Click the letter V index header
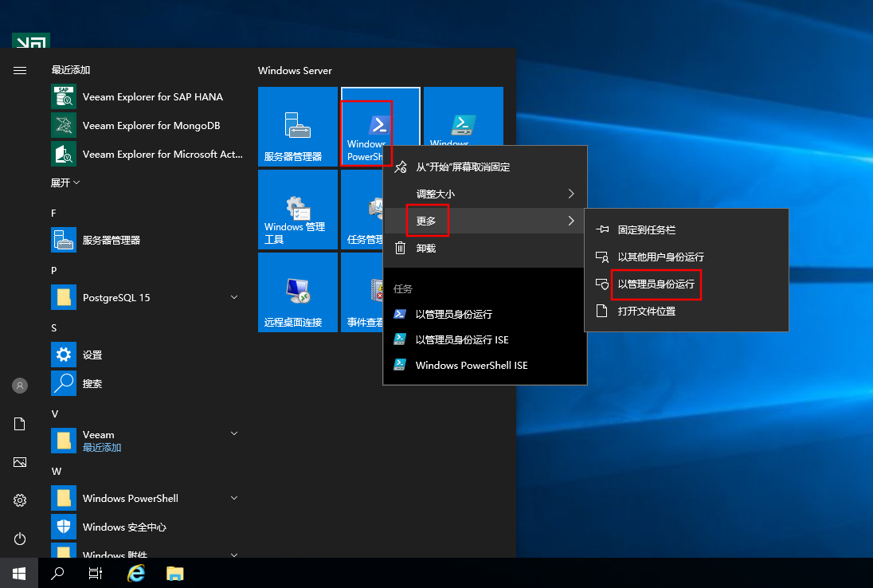The image size is (873, 588). pyautogui.click(x=54, y=414)
